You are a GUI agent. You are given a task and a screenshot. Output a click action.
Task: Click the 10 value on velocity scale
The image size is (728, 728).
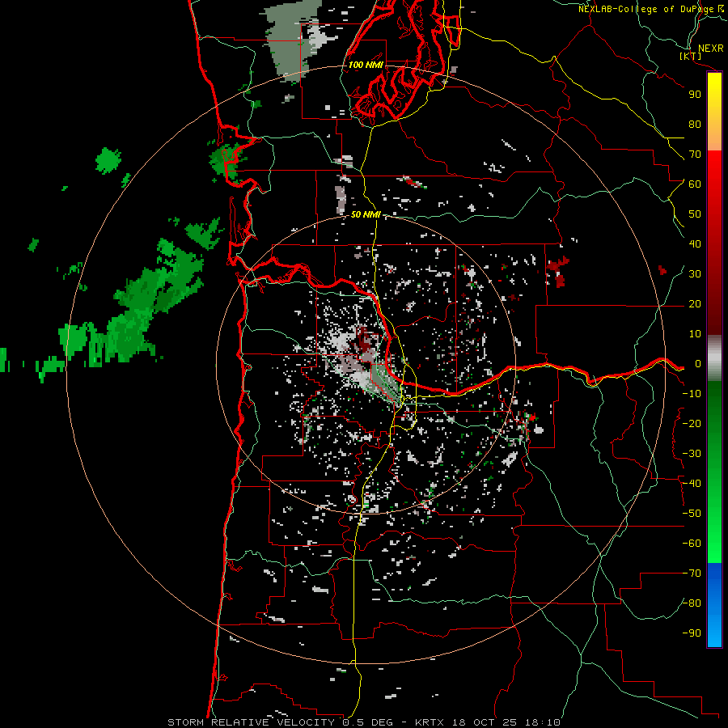(695, 334)
